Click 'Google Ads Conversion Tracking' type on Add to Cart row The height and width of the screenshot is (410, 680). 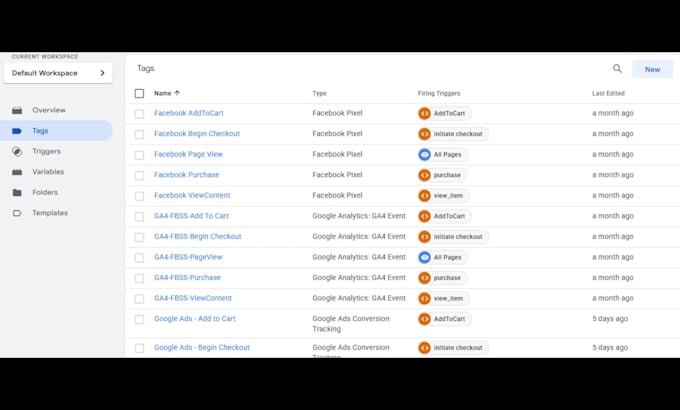pos(351,324)
